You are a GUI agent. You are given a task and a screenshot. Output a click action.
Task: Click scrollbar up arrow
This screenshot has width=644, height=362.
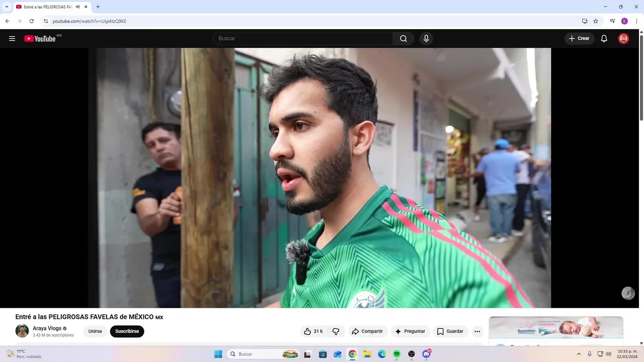pyautogui.click(x=641, y=32)
